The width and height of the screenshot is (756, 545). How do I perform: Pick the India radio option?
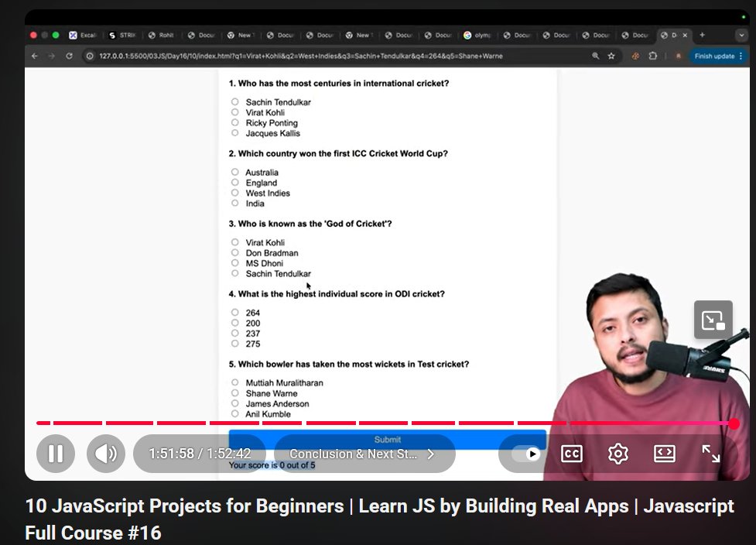click(x=234, y=203)
